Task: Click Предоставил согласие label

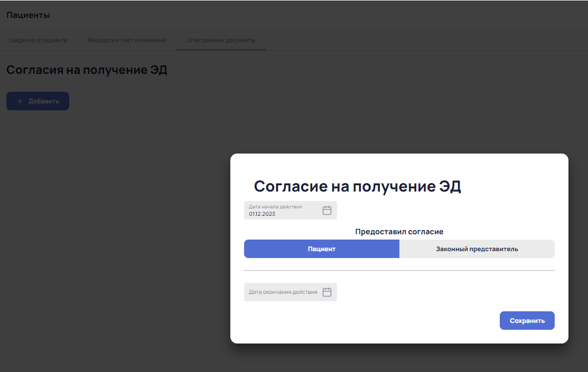Action: [x=399, y=232]
